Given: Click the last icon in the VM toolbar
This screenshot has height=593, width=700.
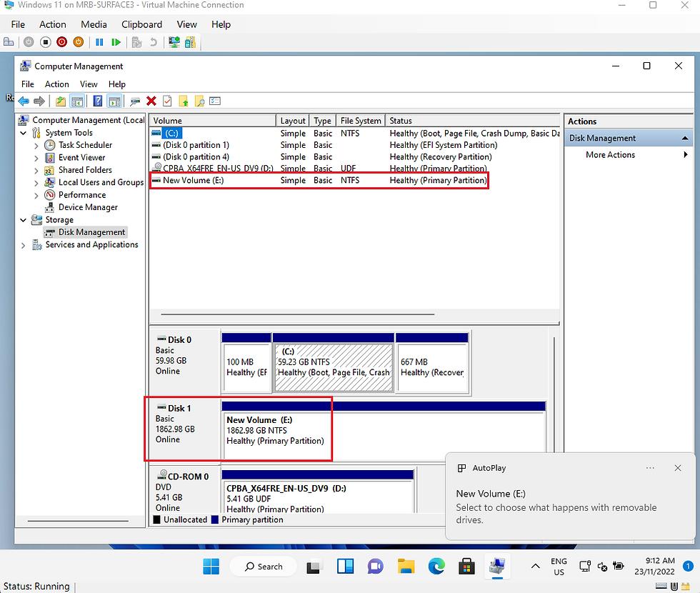Looking at the screenshot, I should point(190,42).
